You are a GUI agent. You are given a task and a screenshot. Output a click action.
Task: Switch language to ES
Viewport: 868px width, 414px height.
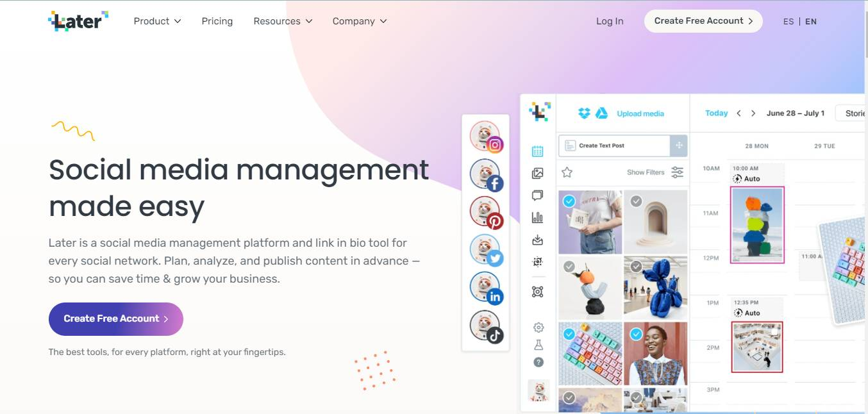point(789,21)
